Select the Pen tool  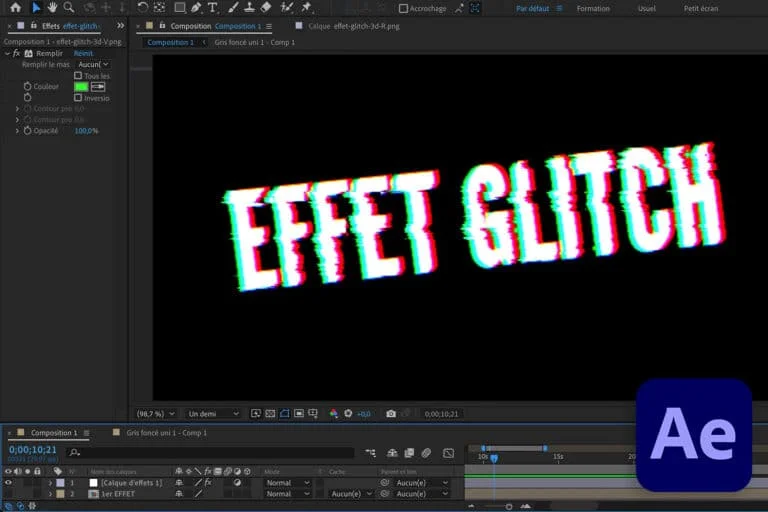(x=196, y=7)
